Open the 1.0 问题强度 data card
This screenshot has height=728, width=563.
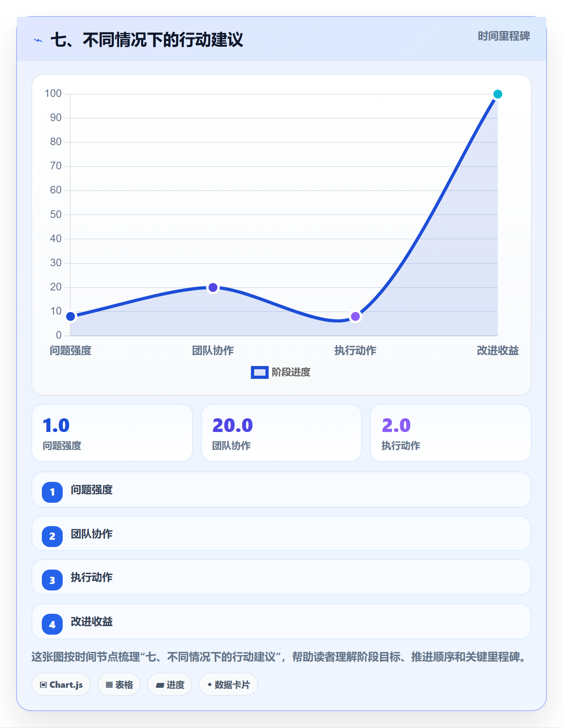point(112,433)
